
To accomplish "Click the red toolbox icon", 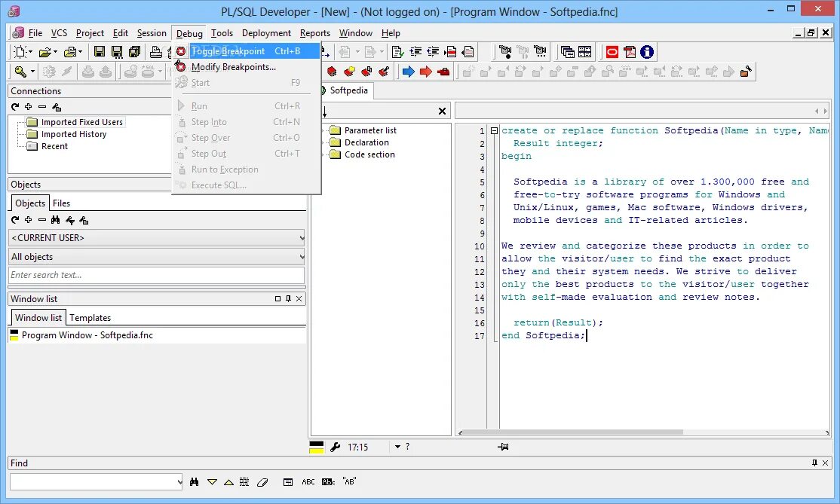I will click(x=443, y=71).
